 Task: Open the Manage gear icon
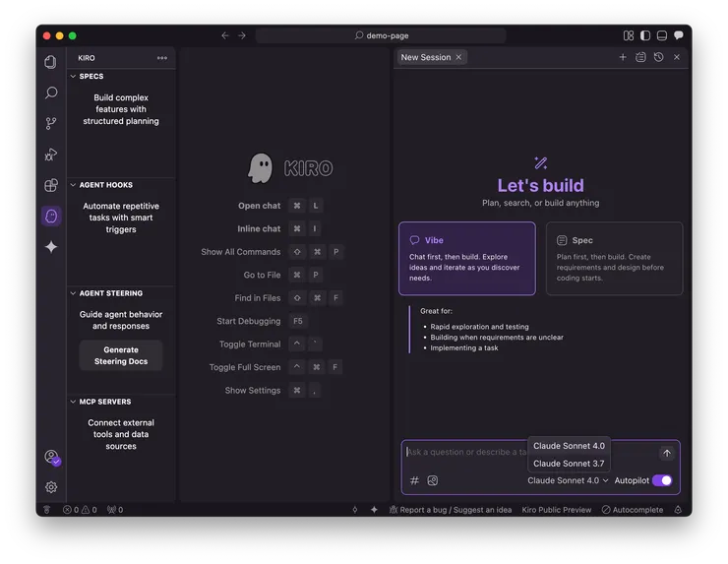[51, 487]
